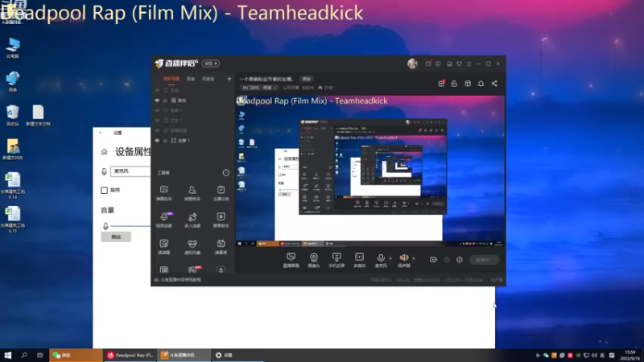644x362 pixels.
Task: Add a 多媒体 multimedia source
Action: coord(359,260)
